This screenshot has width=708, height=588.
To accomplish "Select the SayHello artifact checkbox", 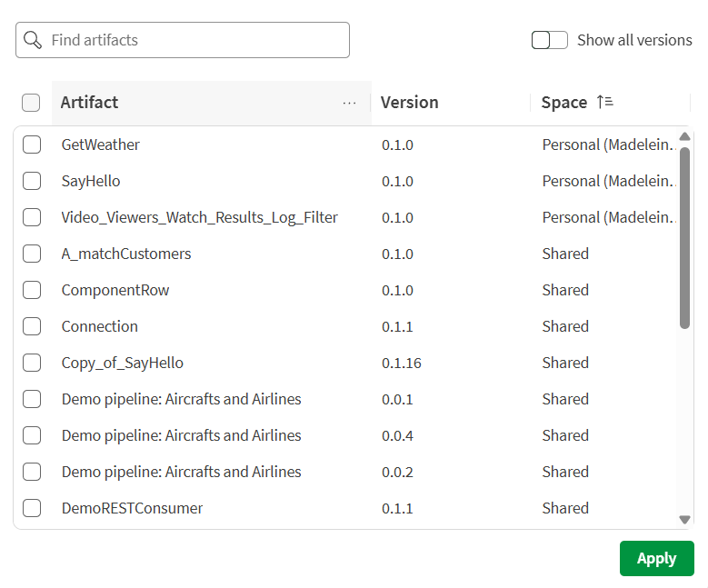I will [x=32, y=181].
